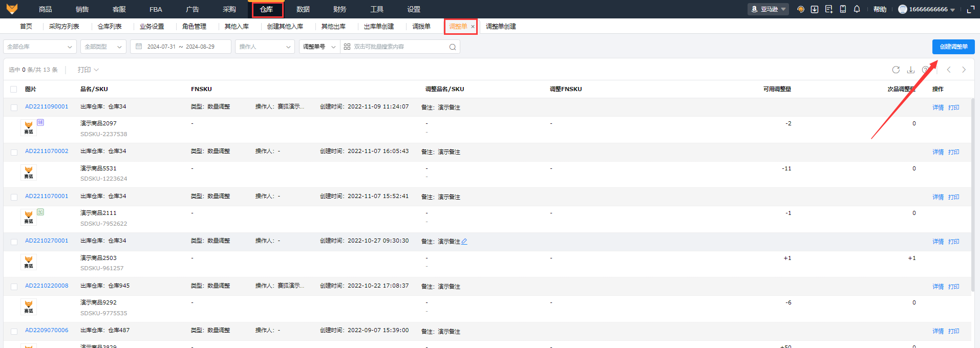This screenshot has width=980, height=348.
Task: Open the notification bell
Action: point(857,9)
